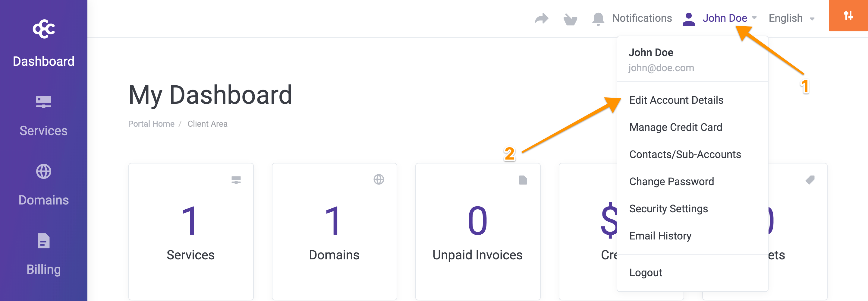
Task: Click the logo icon in the sidebar
Action: point(43,29)
